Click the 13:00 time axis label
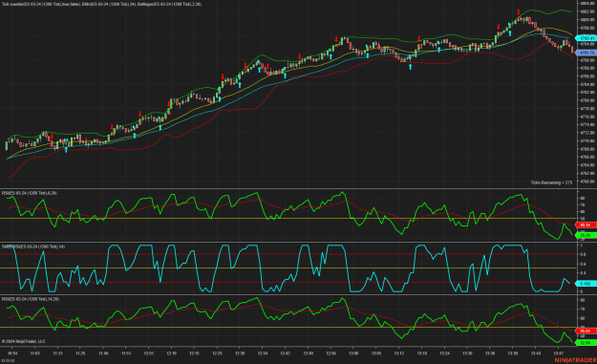This screenshot has width=597, height=364. (x=353, y=353)
